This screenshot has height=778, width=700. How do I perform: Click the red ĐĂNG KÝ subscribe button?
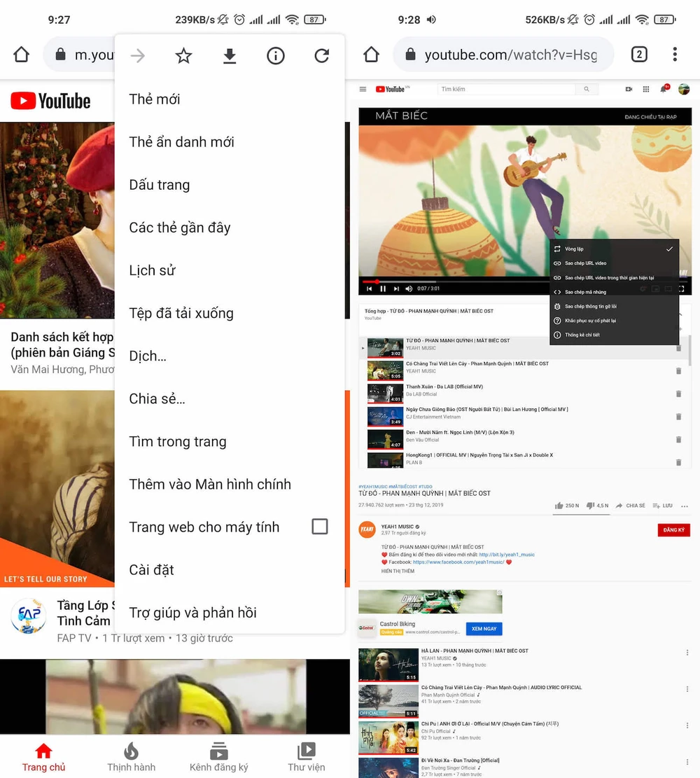pos(673,530)
